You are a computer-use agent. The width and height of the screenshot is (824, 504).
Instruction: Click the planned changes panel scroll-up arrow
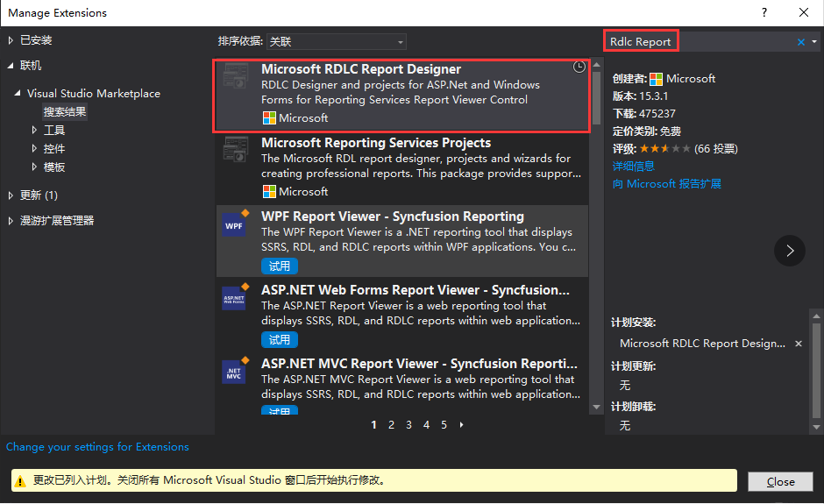[816, 316]
